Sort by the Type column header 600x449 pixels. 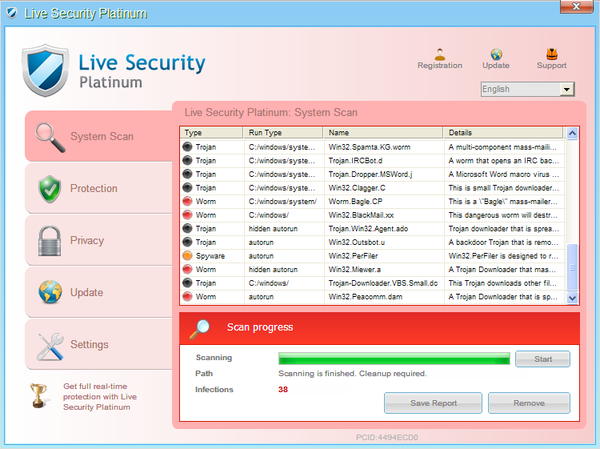(212, 132)
